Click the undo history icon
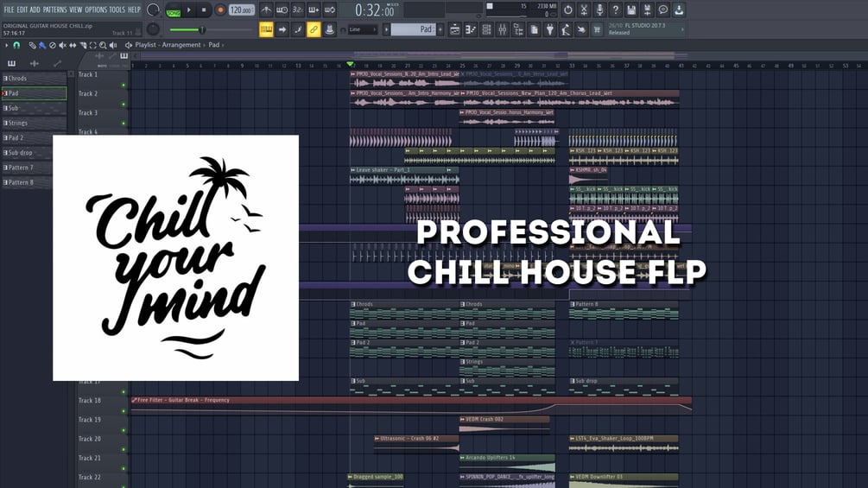The width and height of the screenshot is (868, 488). [x=568, y=10]
